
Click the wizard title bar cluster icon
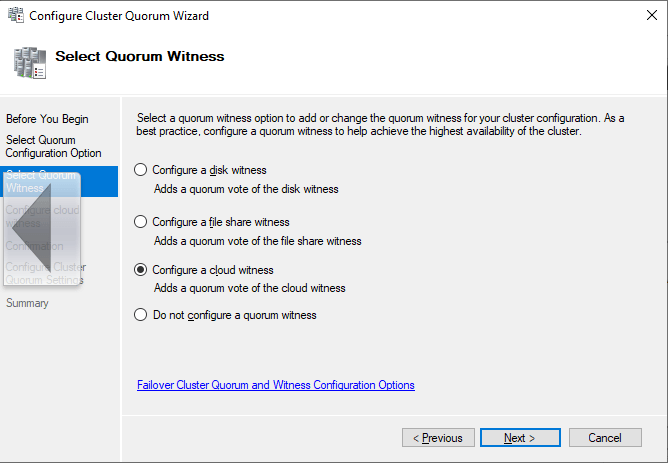16,15
